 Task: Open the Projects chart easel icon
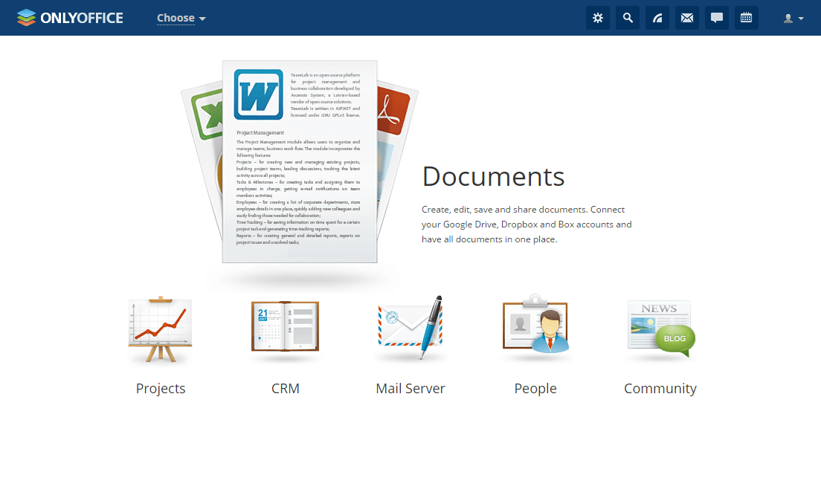[x=160, y=329]
